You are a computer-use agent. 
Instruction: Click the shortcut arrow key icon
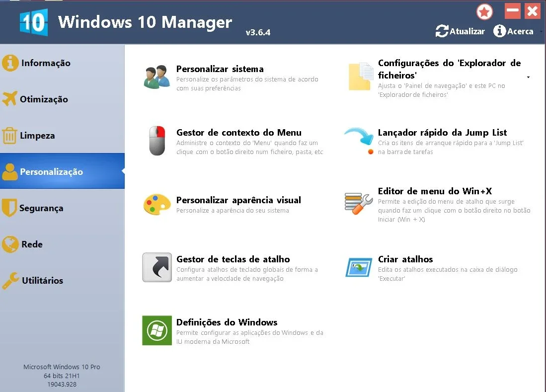click(x=157, y=267)
